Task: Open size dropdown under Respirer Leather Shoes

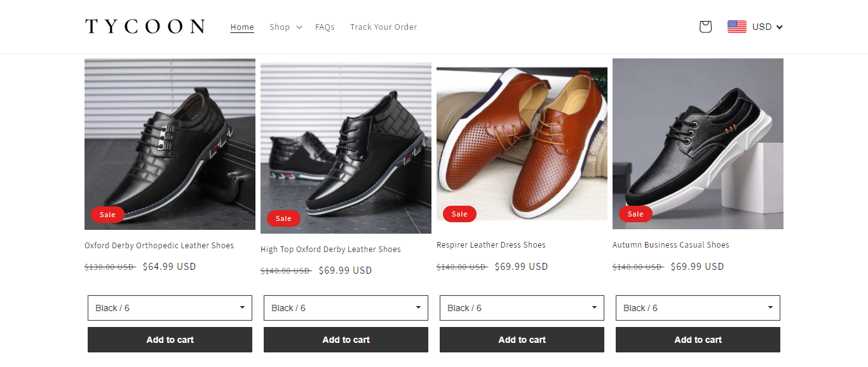Action: (x=522, y=308)
